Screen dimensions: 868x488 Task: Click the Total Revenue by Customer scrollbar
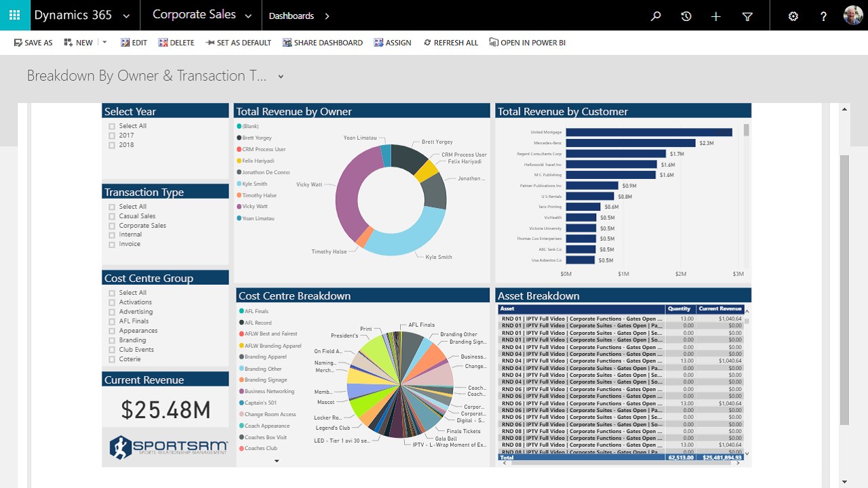click(x=747, y=130)
